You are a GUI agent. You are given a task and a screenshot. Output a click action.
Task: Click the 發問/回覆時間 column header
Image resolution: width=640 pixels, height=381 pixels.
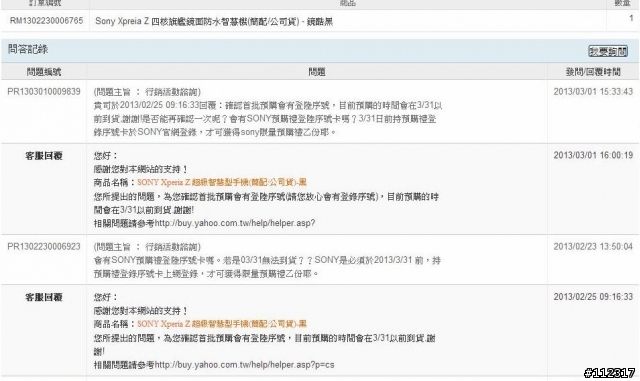point(593,72)
